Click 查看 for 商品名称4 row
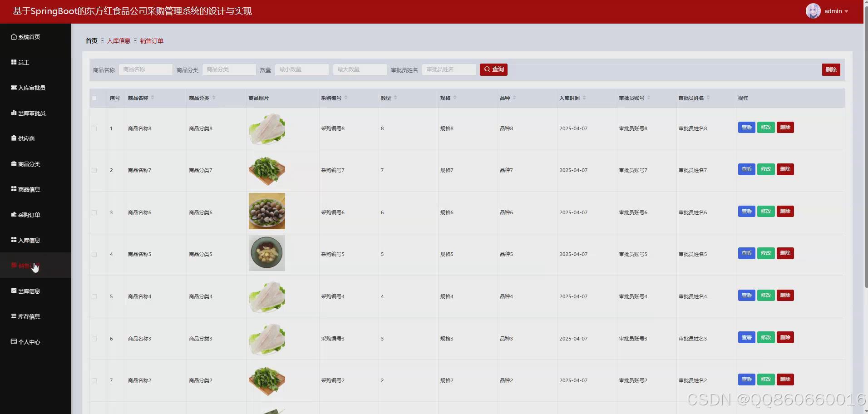868x414 pixels. pos(746,295)
